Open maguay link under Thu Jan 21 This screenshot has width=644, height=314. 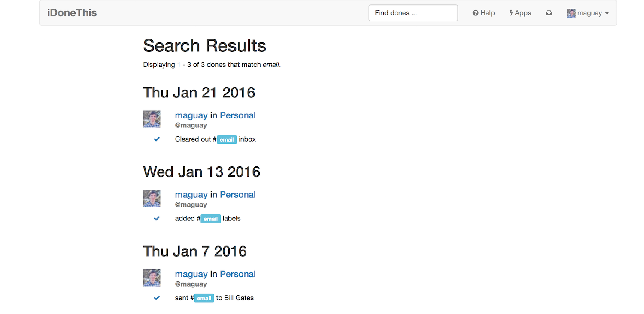coord(191,115)
